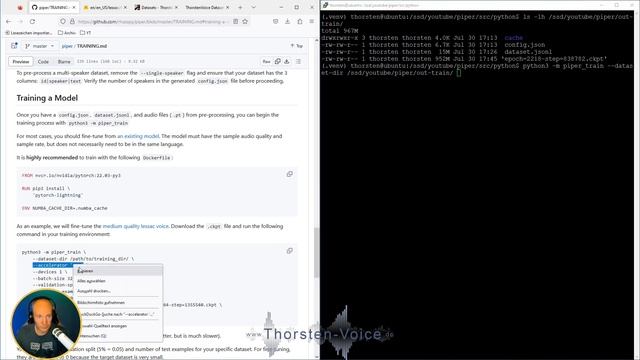Pick Bildschirmfoto aufnehmen from the context menu
Viewport: 640px width, 360px height.
(x=118, y=303)
